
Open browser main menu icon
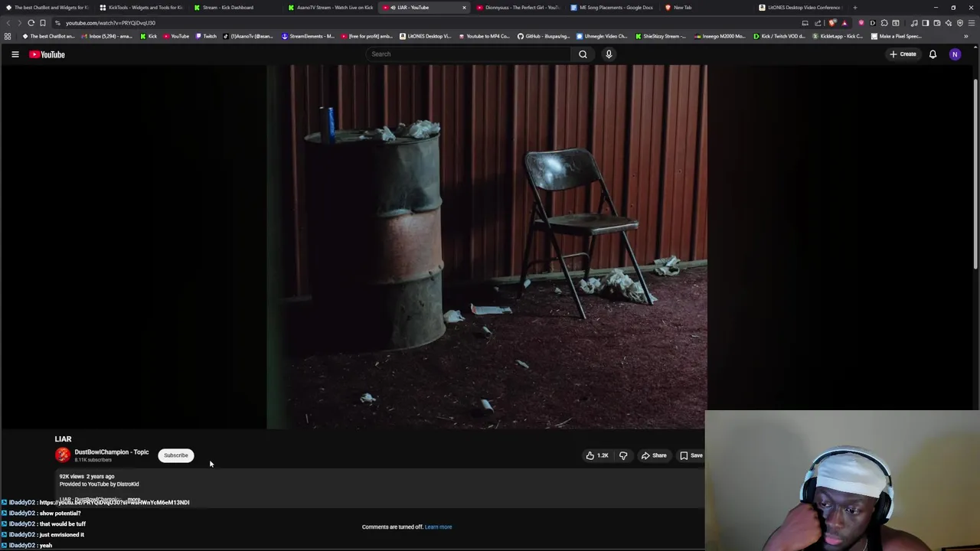coord(972,23)
